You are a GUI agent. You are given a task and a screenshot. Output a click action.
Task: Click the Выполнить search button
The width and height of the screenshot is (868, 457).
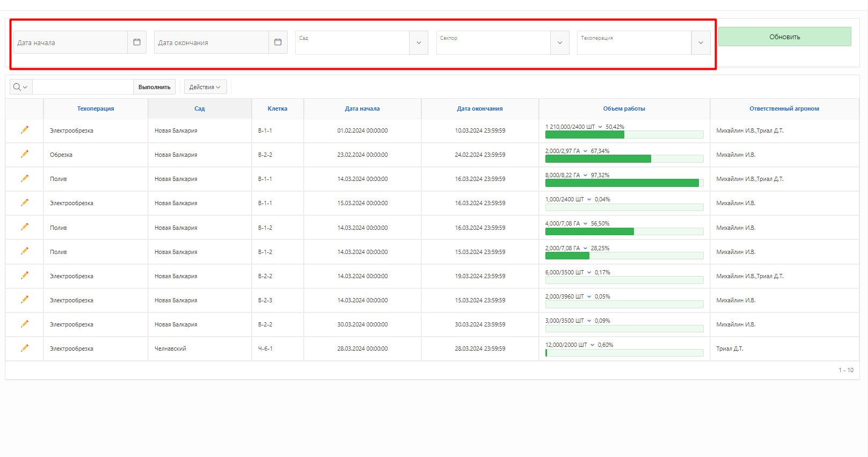(x=155, y=87)
